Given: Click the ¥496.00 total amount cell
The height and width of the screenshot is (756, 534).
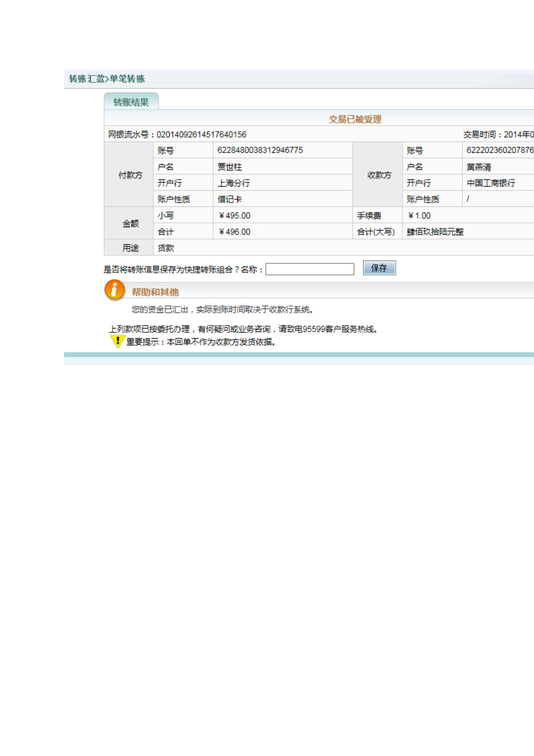Looking at the screenshot, I should [234, 232].
